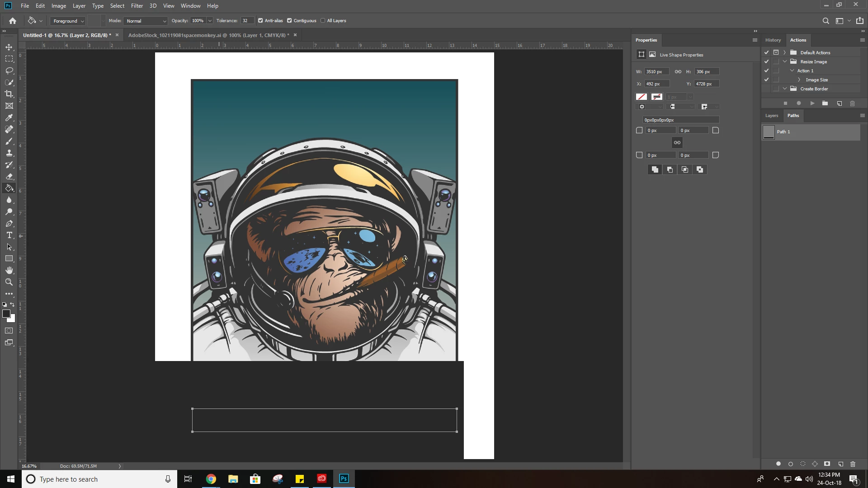Enable the All Layers checkbox
The width and height of the screenshot is (868, 488).
[323, 21]
